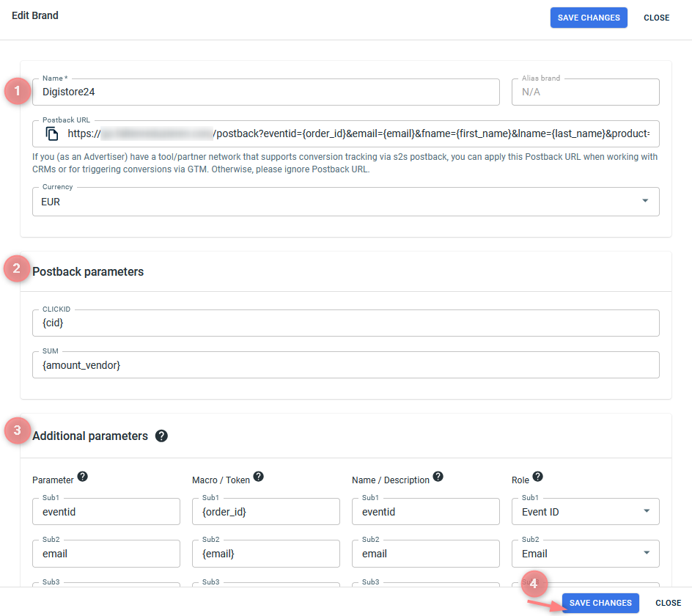The width and height of the screenshot is (692, 616).
Task: Click the Role column help icon
Action: (x=537, y=477)
